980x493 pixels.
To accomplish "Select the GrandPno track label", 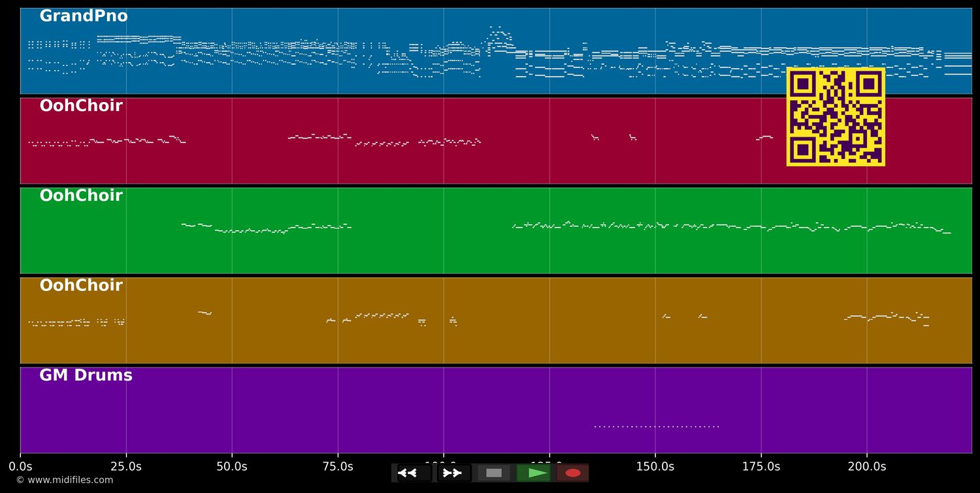I will pyautogui.click(x=84, y=16).
